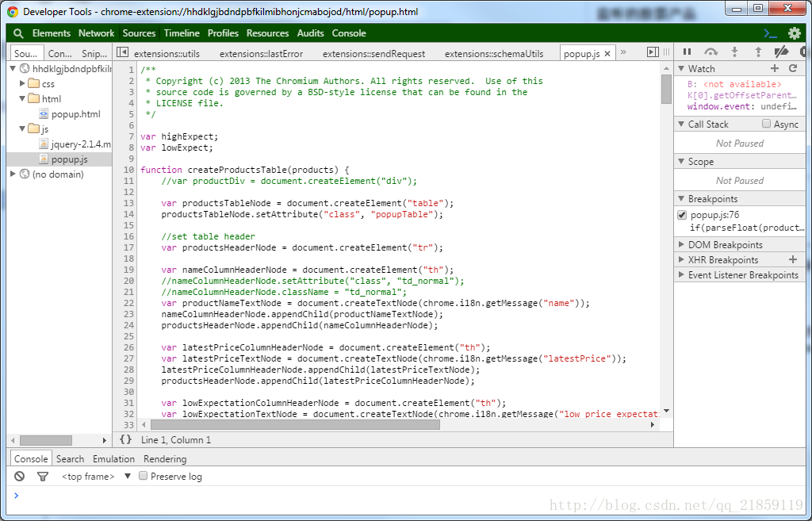Uncheck the popup.js:76 breakpoint
The image size is (812, 521).
point(682,215)
